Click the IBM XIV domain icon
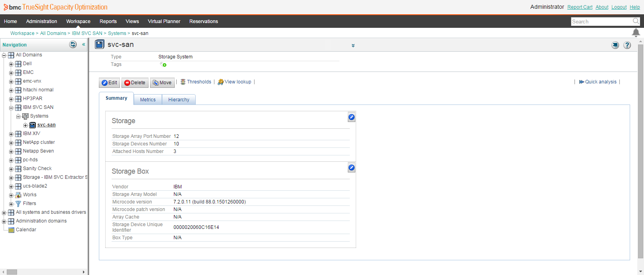The width and height of the screenshot is (644, 275). tap(18, 134)
